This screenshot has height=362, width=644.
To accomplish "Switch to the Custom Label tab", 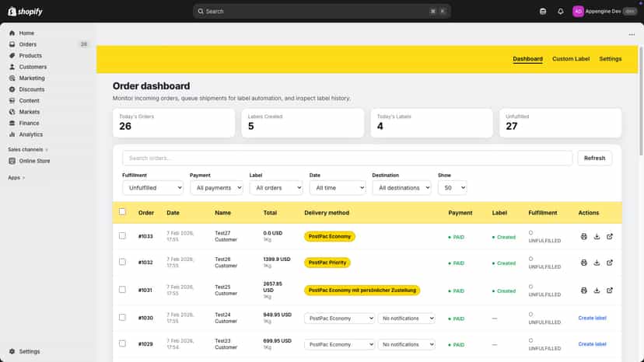I will (x=570, y=59).
